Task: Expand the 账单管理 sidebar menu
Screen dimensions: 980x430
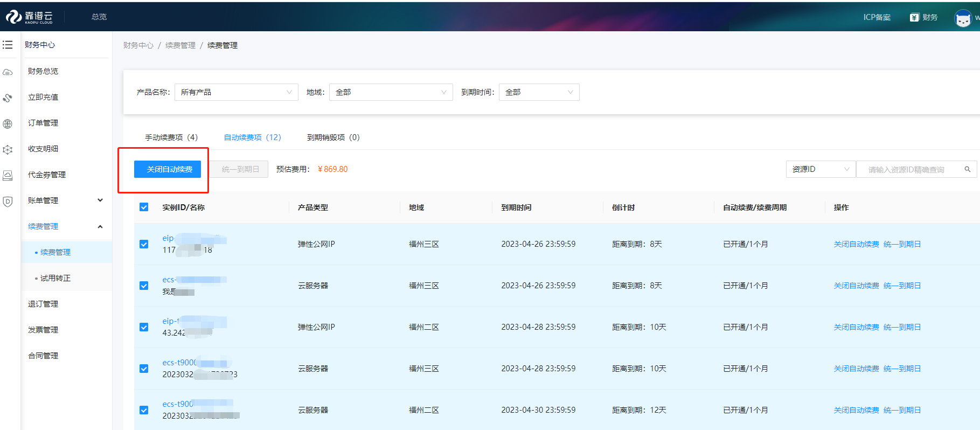Action: click(x=66, y=200)
